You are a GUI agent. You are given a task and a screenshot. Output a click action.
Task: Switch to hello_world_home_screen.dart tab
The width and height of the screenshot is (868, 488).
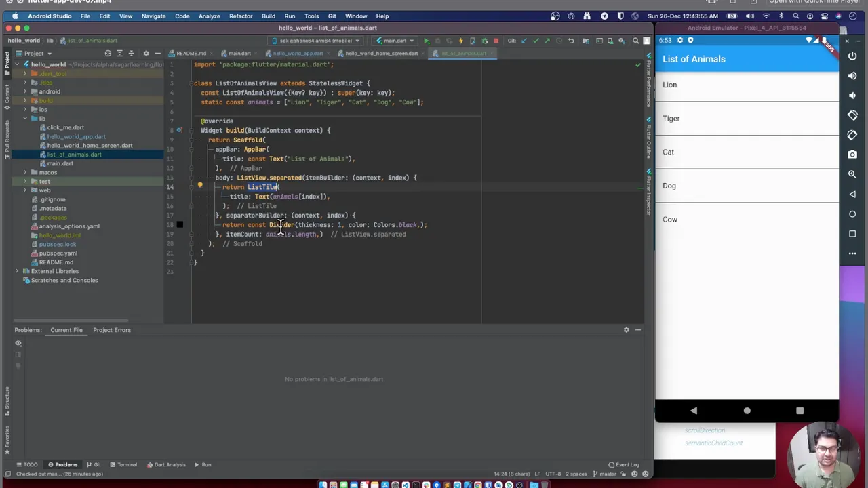pyautogui.click(x=381, y=53)
